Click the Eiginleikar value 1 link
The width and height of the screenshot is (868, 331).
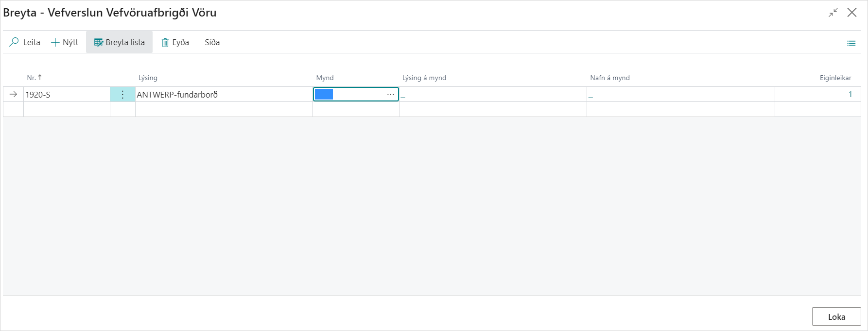850,95
